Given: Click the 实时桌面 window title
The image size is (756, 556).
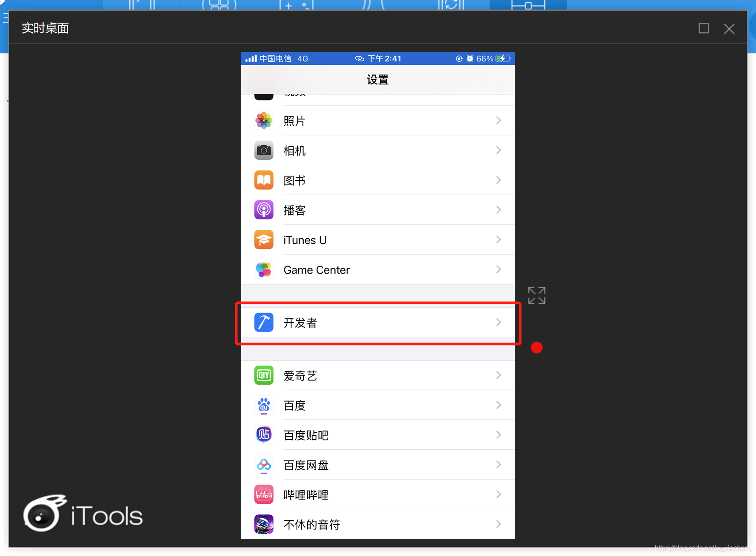Looking at the screenshot, I should (x=45, y=28).
